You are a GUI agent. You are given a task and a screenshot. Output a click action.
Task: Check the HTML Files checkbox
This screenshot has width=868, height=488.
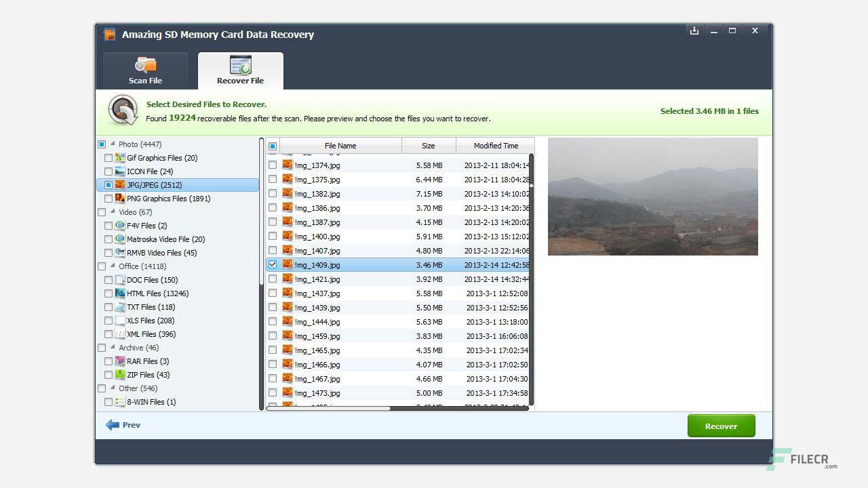pos(108,293)
